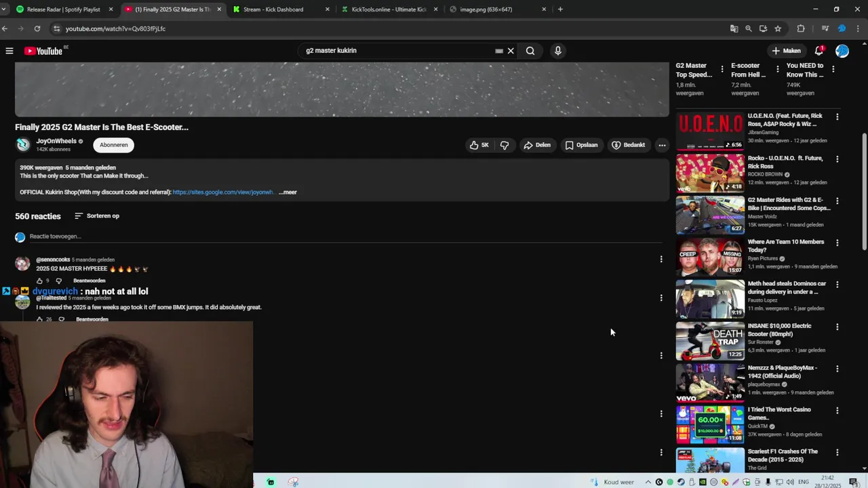Screen dimensions: 868x488
Task: Open the U.O.E.N.O. Future video thumbnail
Action: click(x=710, y=131)
